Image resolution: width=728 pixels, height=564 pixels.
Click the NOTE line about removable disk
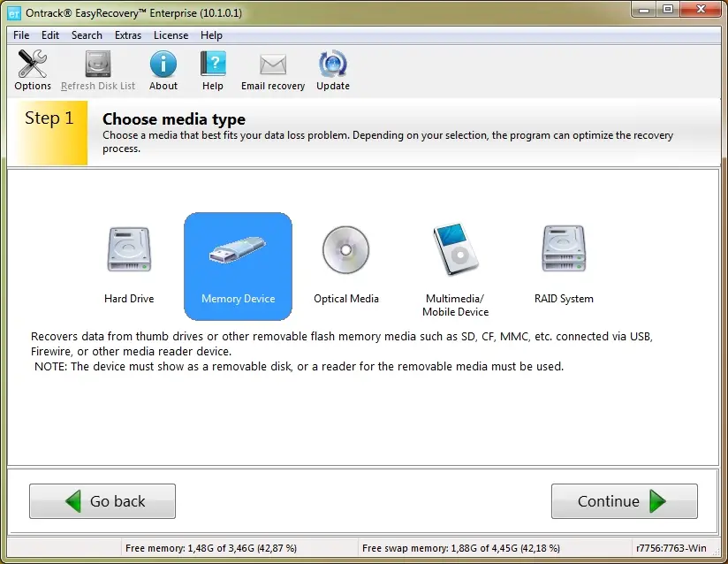[299, 367]
